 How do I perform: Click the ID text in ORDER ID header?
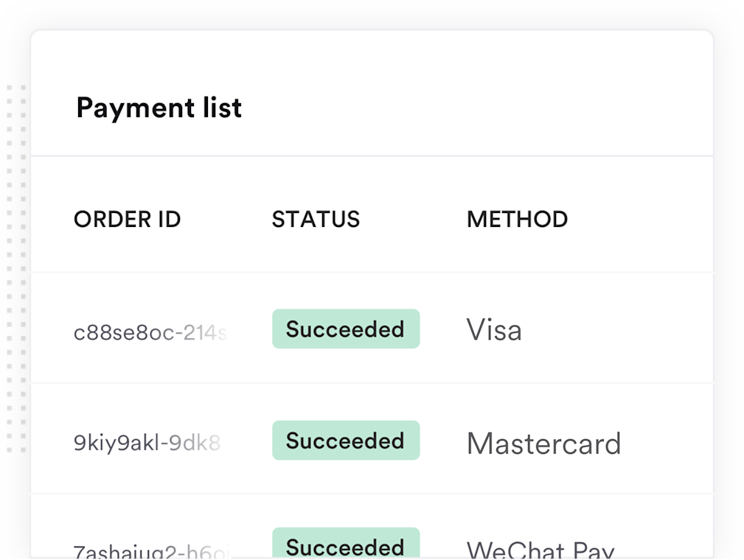coord(170,220)
